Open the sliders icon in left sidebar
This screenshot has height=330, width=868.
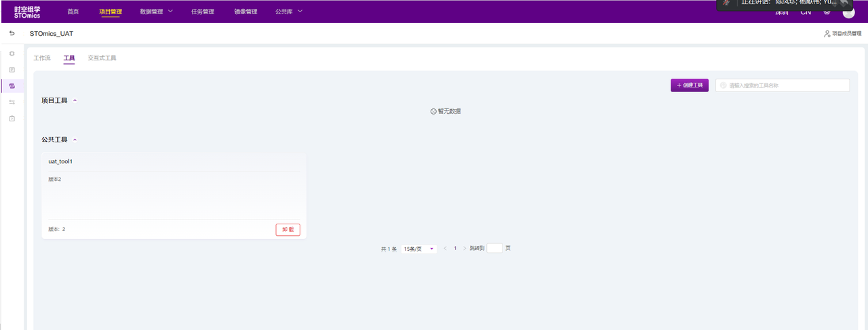pos(12,102)
